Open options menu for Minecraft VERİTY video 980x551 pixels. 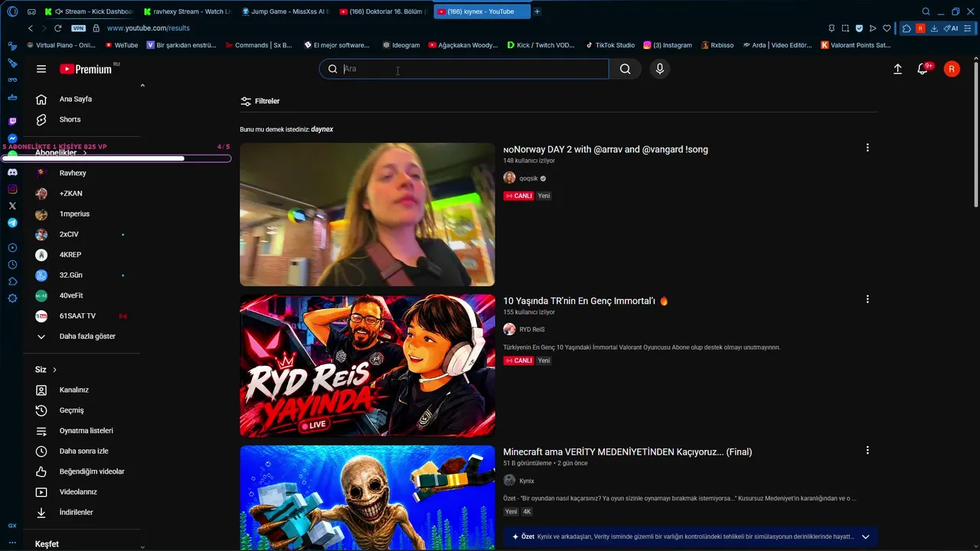867,451
